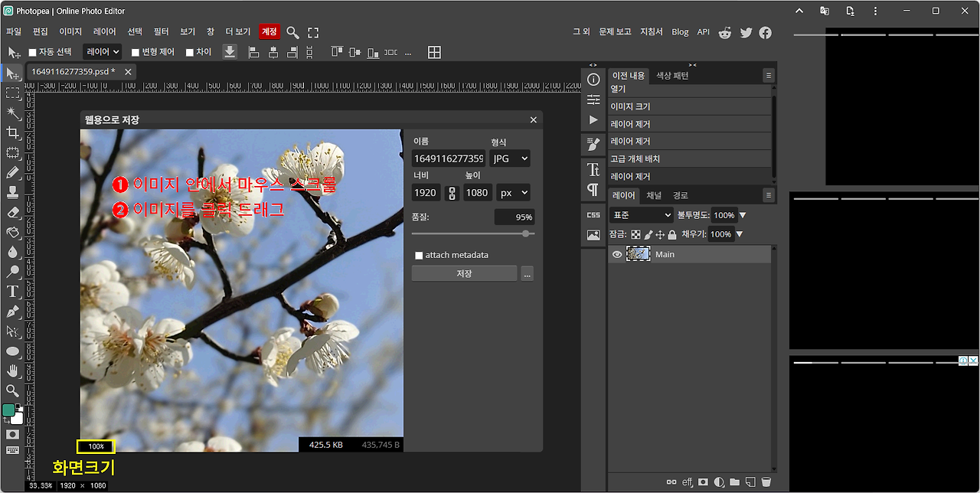Tick the 차이 checkbox
This screenshot has height=493, width=980.
click(190, 52)
